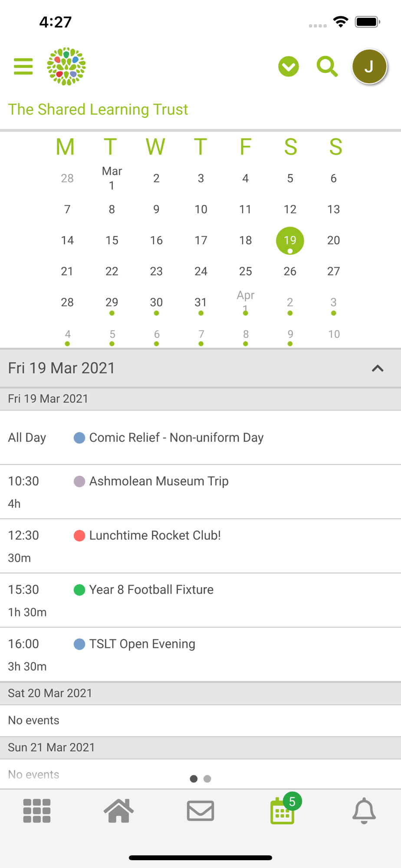Open the J profile avatar
The width and height of the screenshot is (401, 868).
click(369, 66)
